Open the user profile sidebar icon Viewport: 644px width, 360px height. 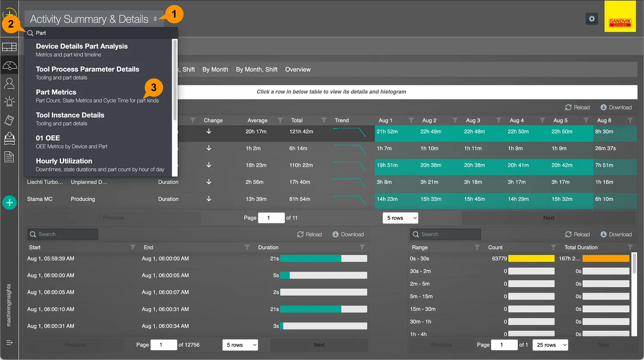[9, 83]
